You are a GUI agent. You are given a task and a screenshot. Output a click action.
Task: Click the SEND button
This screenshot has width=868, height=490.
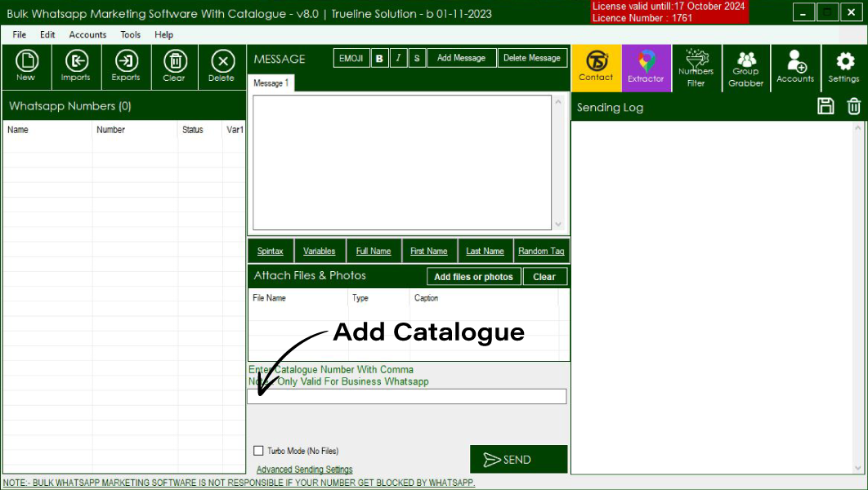[519, 459]
